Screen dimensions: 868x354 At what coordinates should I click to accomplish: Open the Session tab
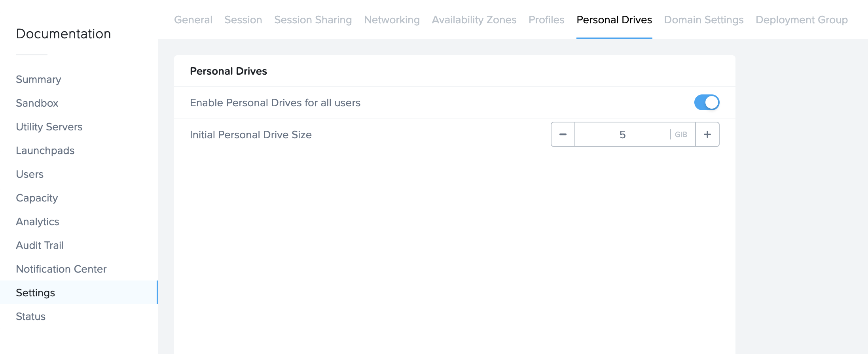tap(243, 19)
